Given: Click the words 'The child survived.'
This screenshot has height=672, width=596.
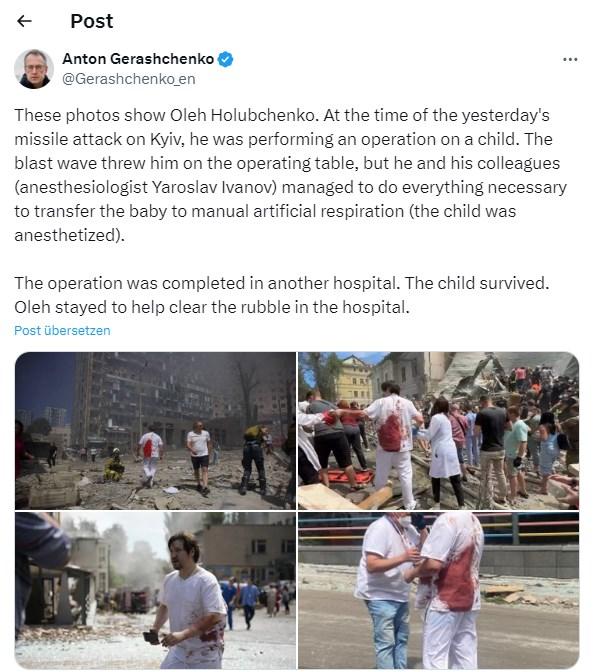Looking at the screenshot, I should 477,283.
